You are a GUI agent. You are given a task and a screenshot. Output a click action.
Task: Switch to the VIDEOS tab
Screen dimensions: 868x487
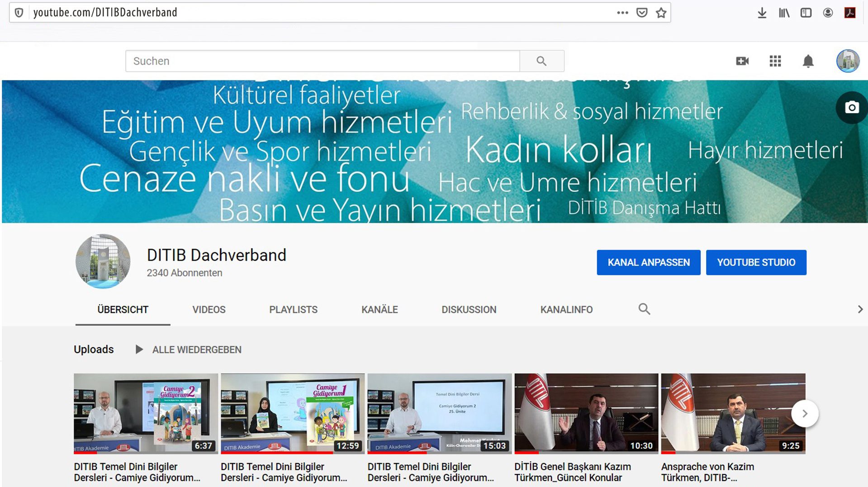coord(209,309)
